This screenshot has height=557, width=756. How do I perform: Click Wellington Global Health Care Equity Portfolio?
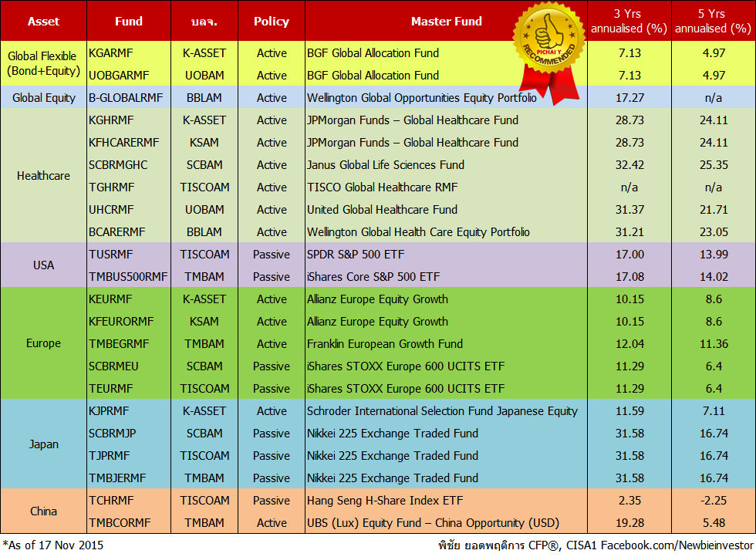coord(418,232)
